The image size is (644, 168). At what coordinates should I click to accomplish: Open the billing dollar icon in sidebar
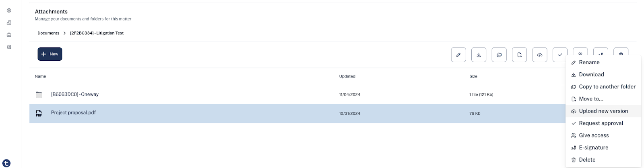pyautogui.click(x=9, y=10)
